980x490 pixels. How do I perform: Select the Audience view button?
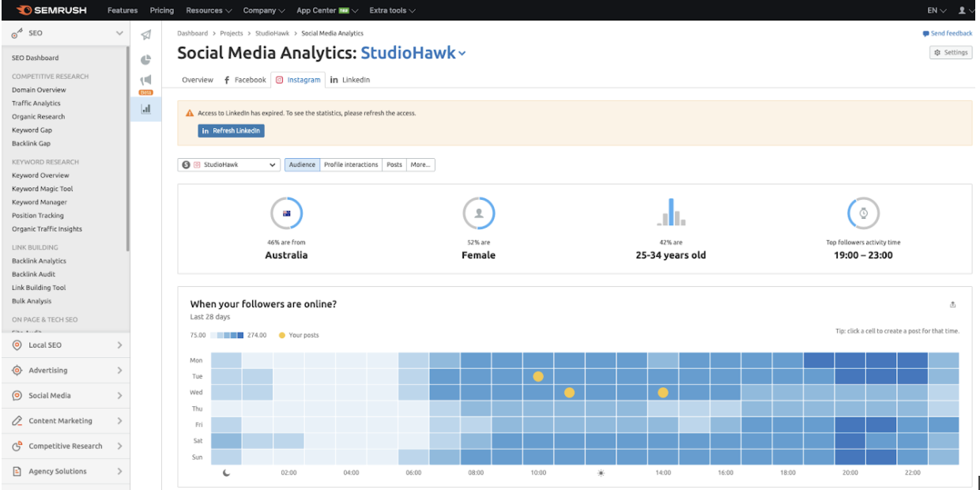point(302,165)
